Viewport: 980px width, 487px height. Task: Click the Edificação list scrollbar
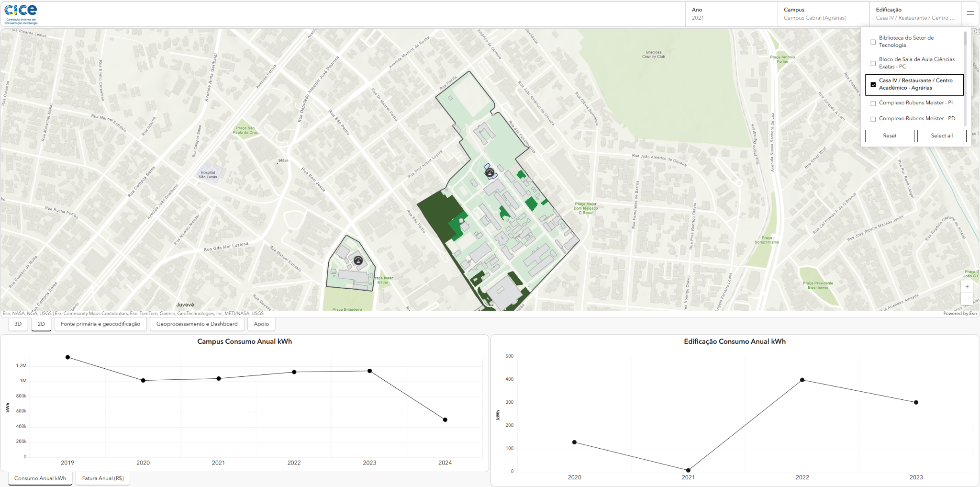tap(965, 38)
